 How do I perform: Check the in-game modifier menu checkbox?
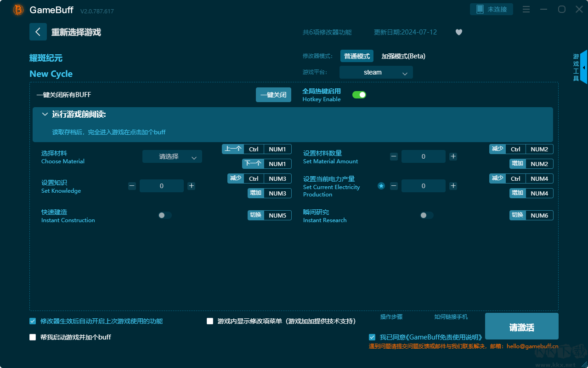click(x=210, y=321)
